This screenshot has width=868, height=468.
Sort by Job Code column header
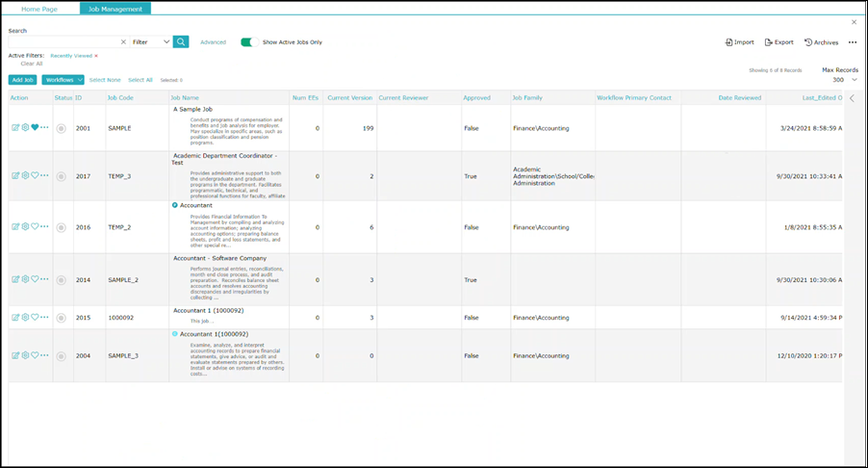120,98
